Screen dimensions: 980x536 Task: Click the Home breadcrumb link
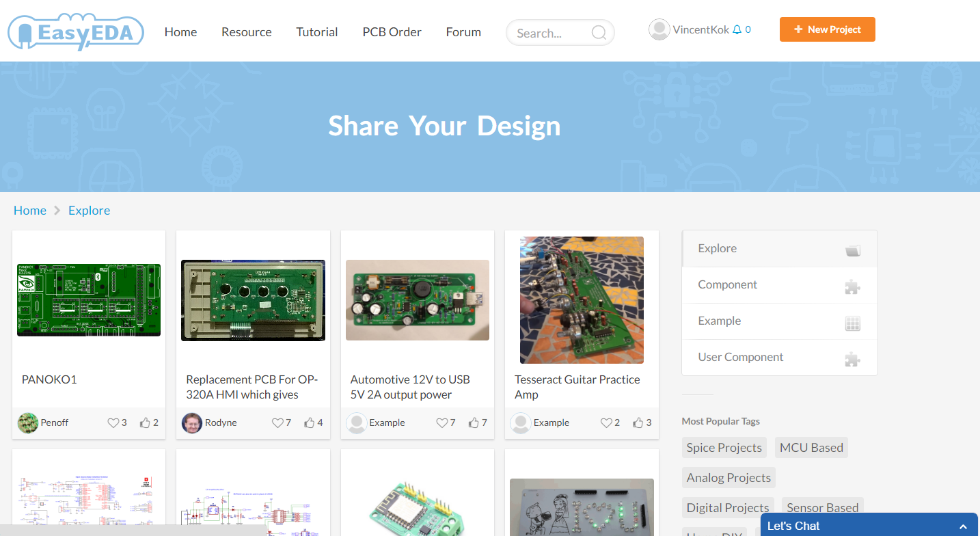click(x=30, y=210)
